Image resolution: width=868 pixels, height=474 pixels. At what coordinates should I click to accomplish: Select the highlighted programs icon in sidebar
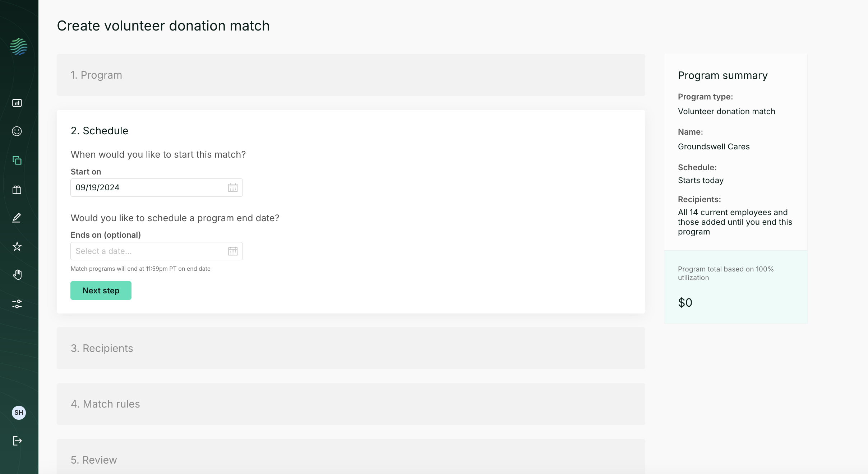pos(17,161)
